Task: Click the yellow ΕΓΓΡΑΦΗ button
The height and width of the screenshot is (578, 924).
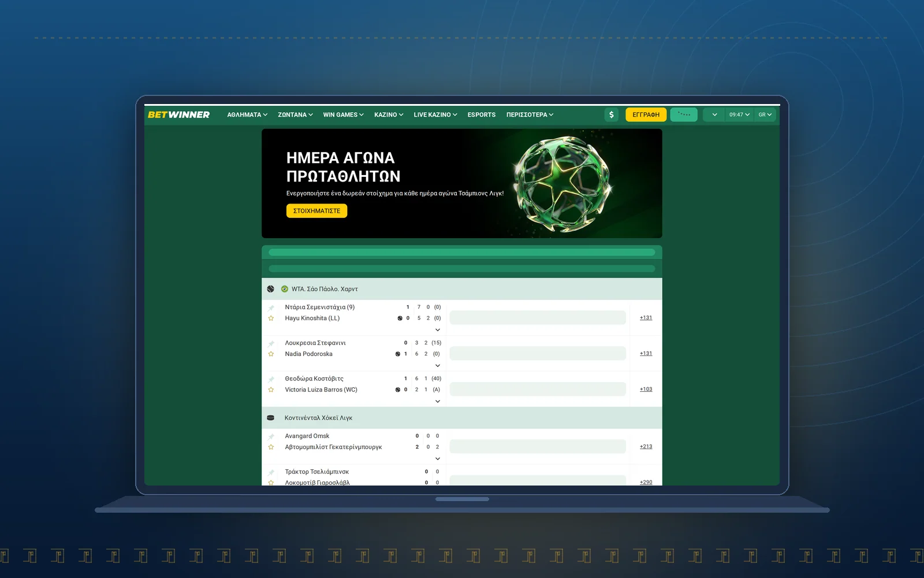Action: click(646, 114)
